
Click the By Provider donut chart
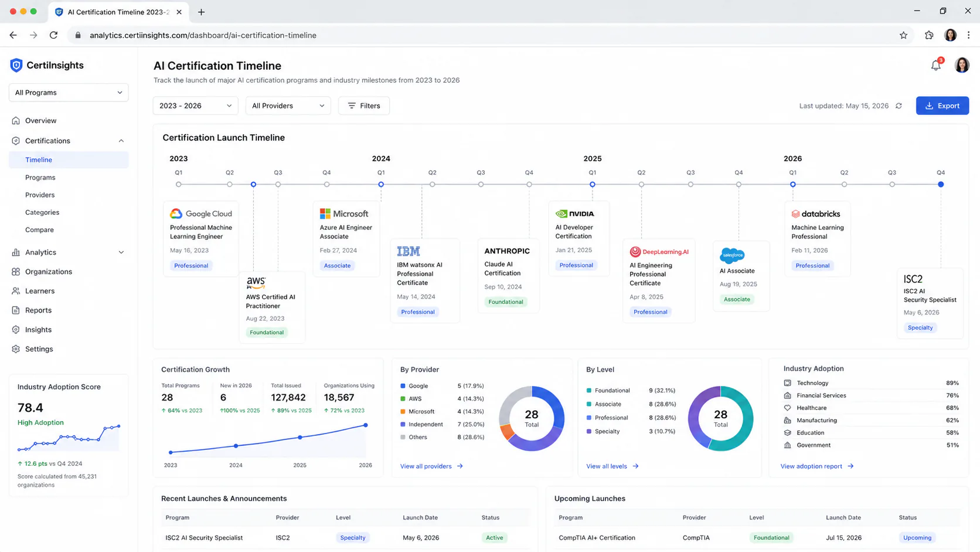[x=532, y=419]
